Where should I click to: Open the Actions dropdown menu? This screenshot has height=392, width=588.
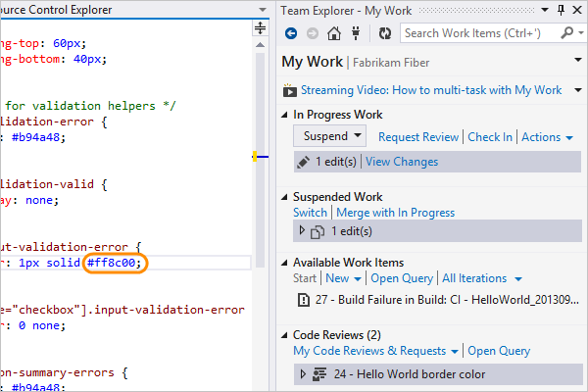[547, 137]
